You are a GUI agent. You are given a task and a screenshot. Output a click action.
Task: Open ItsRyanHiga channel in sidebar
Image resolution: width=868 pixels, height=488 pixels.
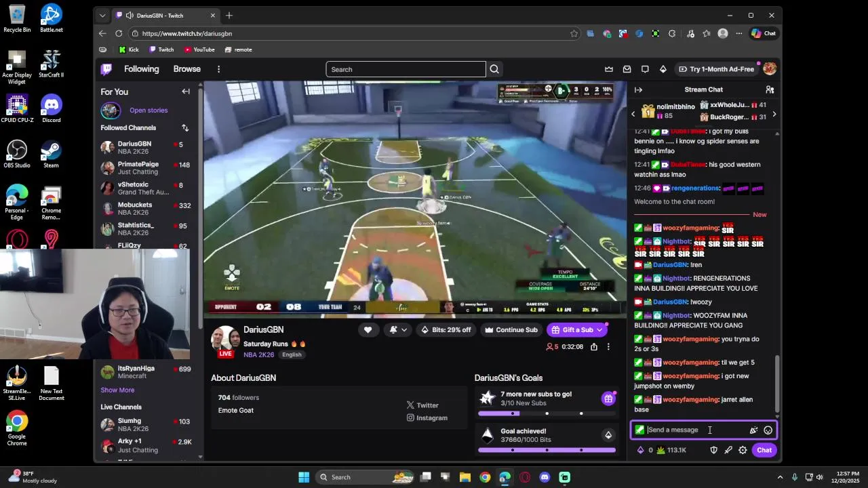146,372
